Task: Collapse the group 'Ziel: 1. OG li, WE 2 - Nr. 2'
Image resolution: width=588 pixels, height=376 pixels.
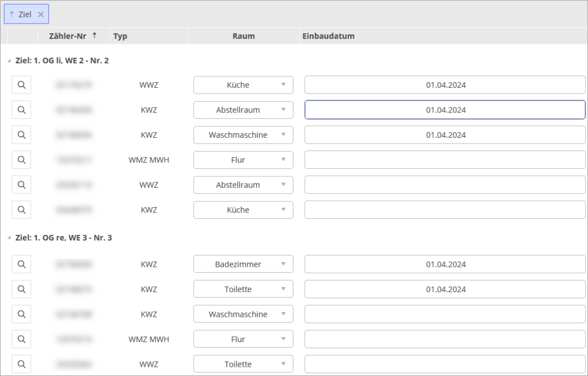Action: 9,61
